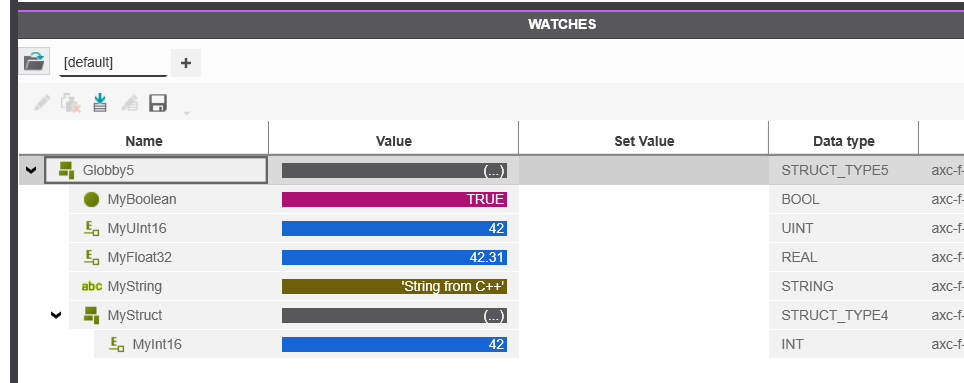964x383 pixels.
Task: Click the import download arrow icon
Action: pos(100,103)
